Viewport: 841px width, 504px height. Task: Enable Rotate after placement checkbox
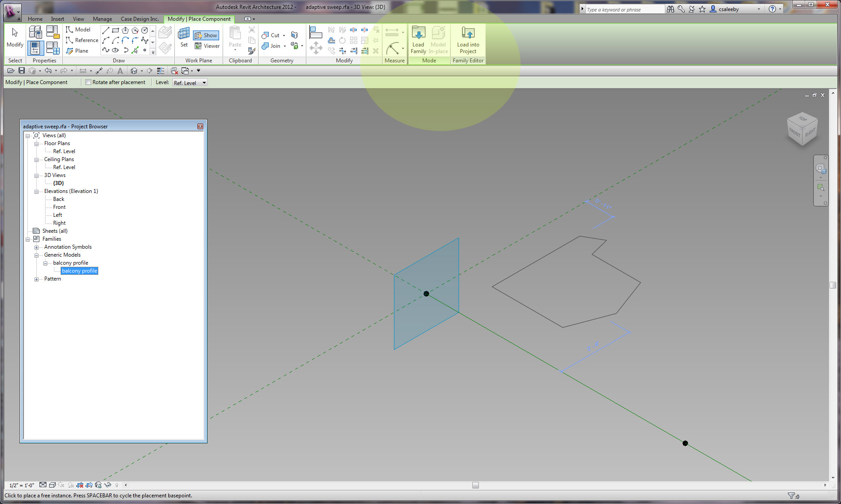click(89, 82)
